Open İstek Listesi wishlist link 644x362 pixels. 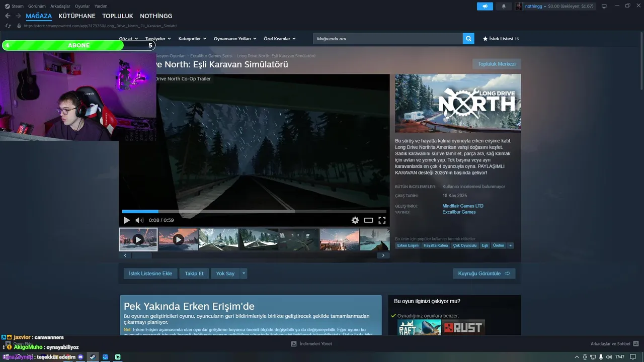(501, 39)
